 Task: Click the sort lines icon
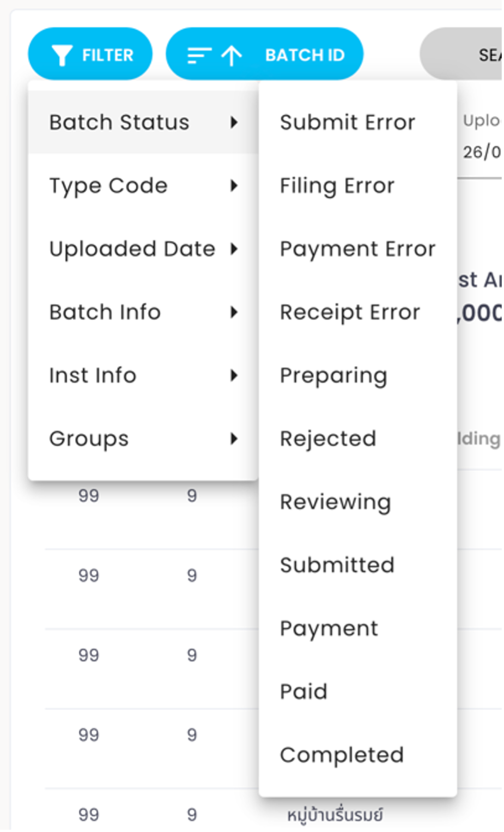[199, 55]
